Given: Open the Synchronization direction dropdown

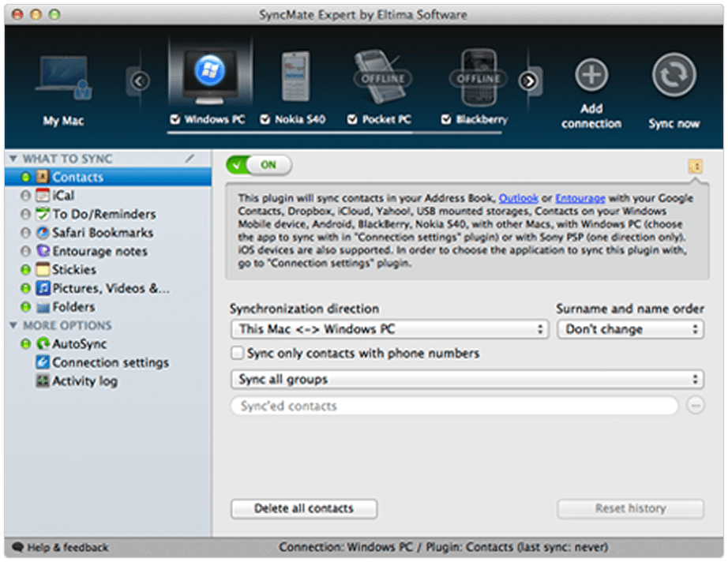Looking at the screenshot, I should (x=389, y=329).
